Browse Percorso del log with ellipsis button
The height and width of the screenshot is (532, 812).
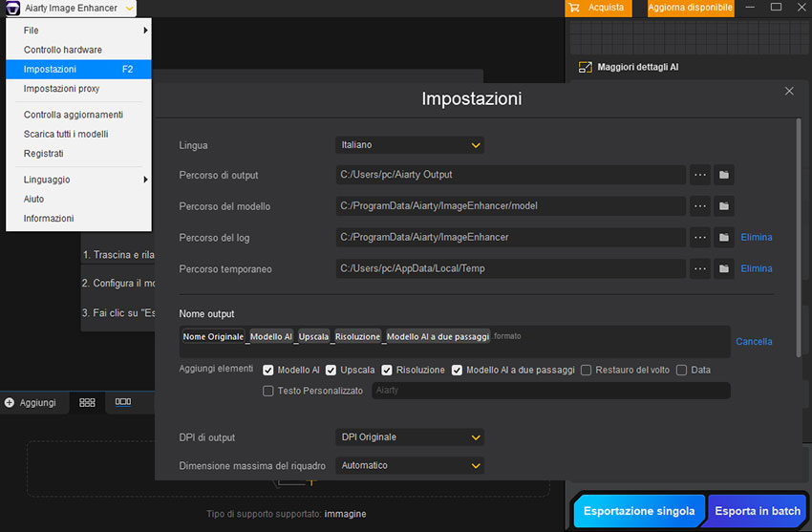(699, 238)
